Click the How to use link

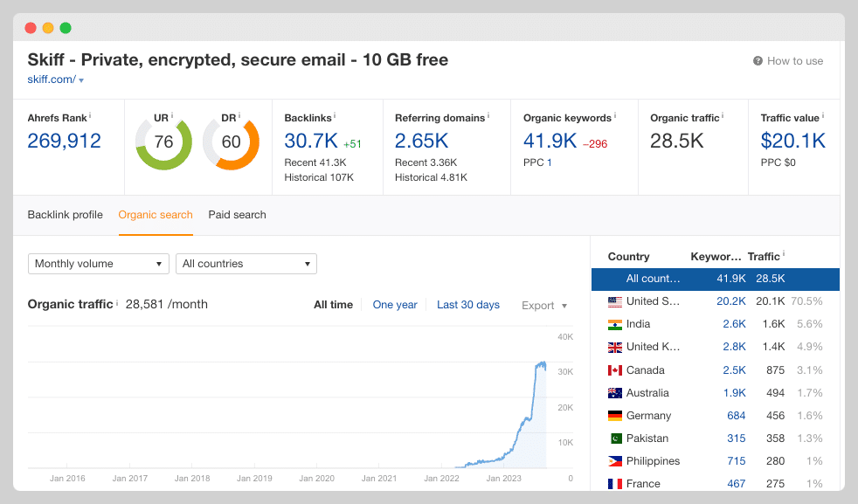(x=795, y=61)
